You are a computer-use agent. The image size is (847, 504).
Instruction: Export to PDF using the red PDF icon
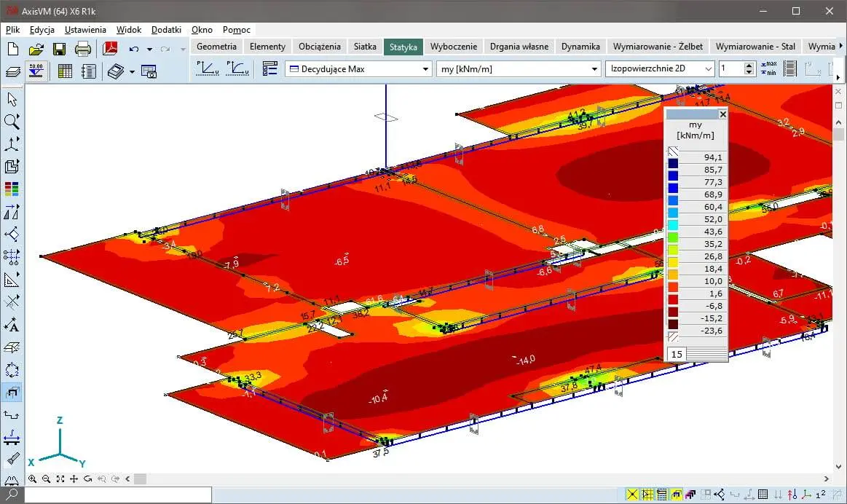point(110,50)
